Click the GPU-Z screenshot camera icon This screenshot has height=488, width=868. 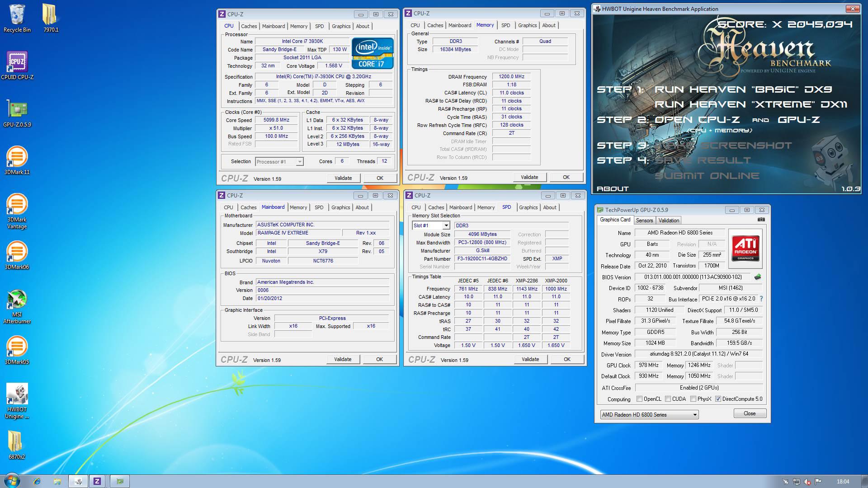[761, 220]
